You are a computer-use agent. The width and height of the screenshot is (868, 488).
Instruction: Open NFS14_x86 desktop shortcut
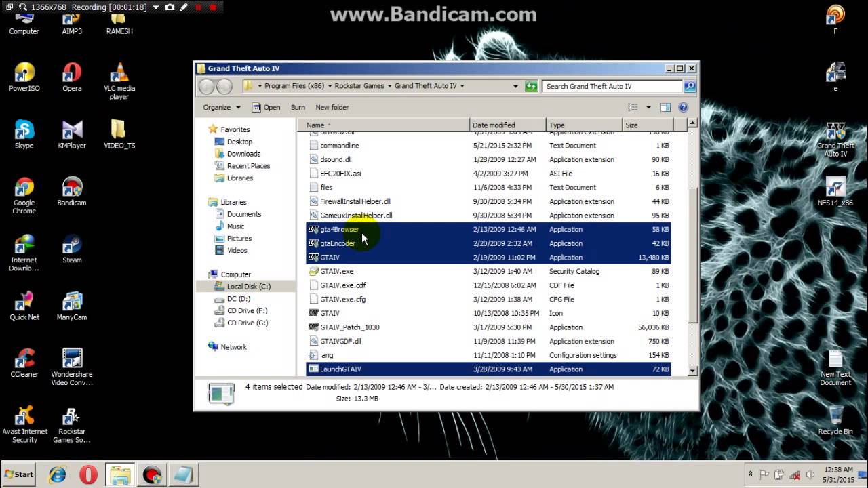(x=835, y=192)
